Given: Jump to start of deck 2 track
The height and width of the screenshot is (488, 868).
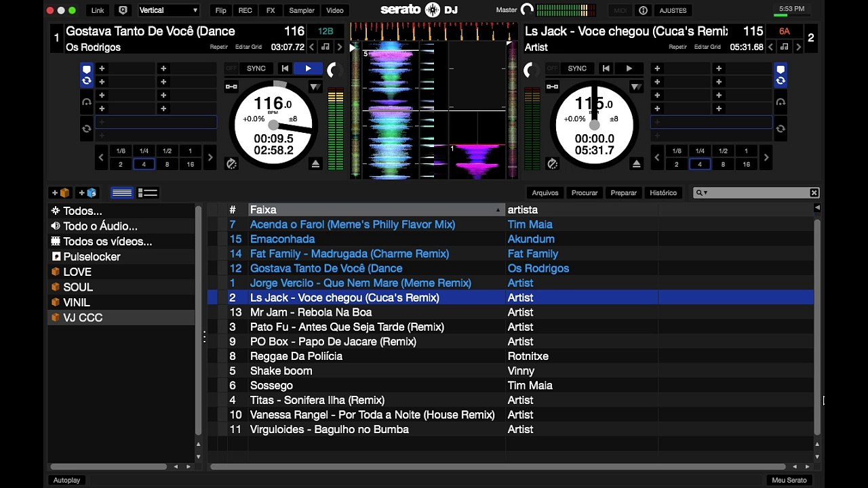Looking at the screenshot, I should coord(606,68).
